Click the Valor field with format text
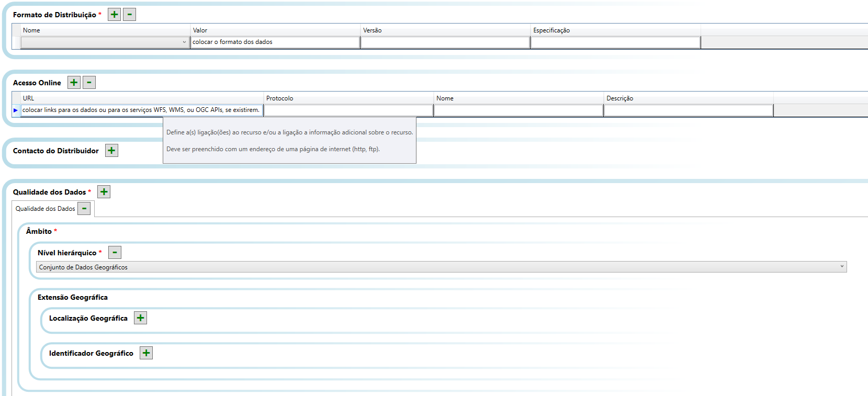This screenshot has width=868, height=396. [275, 42]
